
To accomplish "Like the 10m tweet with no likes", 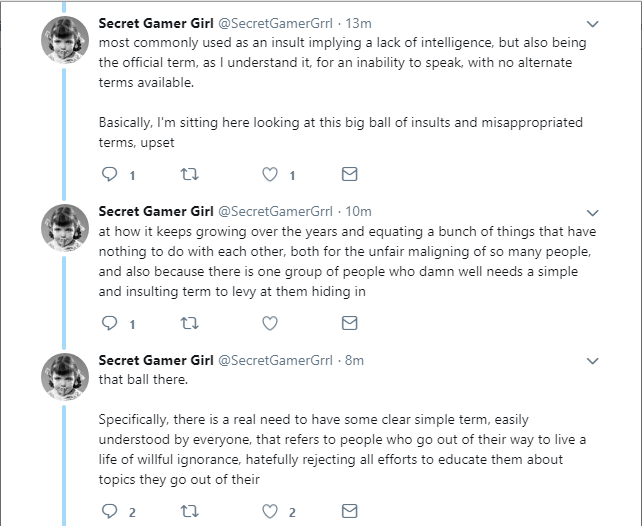I will point(270,323).
